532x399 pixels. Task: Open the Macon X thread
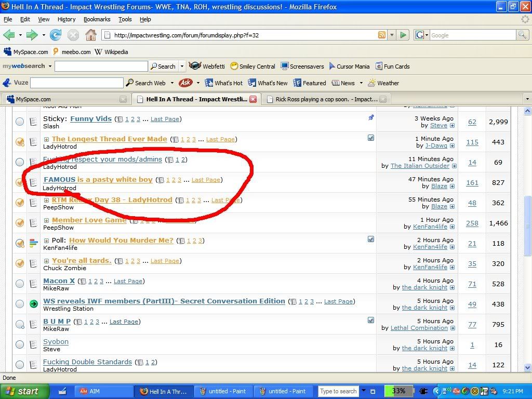click(59, 281)
